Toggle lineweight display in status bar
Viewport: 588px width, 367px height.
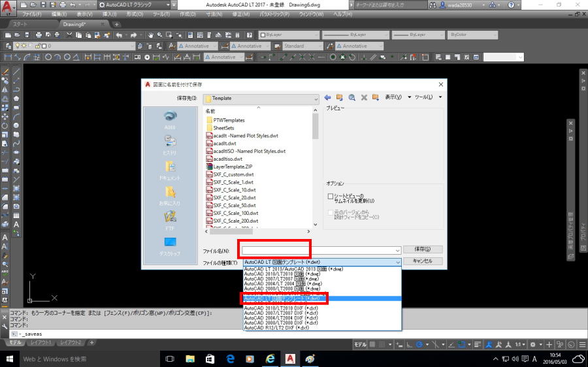coord(478,345)
